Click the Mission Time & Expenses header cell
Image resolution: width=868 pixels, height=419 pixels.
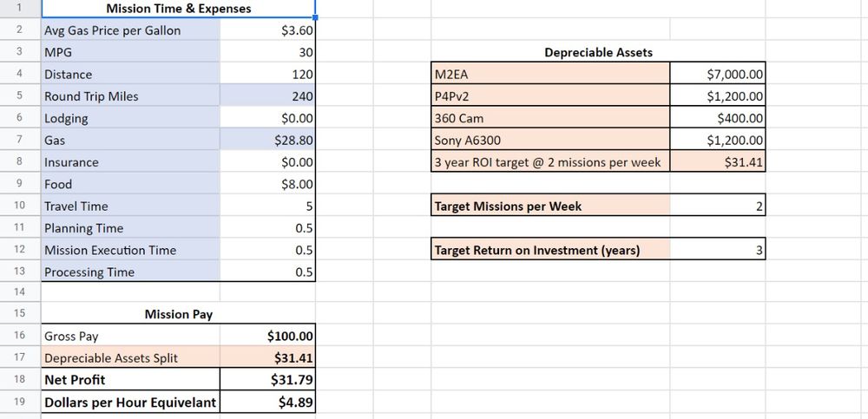(178, 9)
